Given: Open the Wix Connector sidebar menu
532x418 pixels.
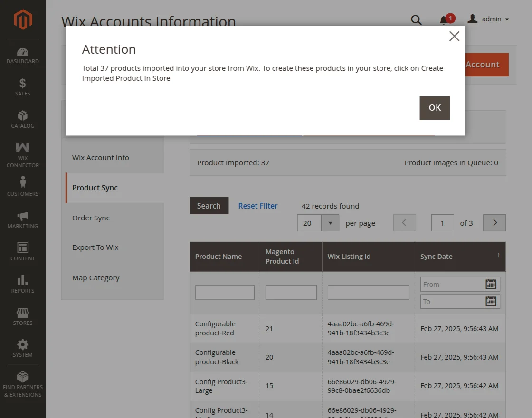Looking at the screenshot, I should tap(23, 155).
